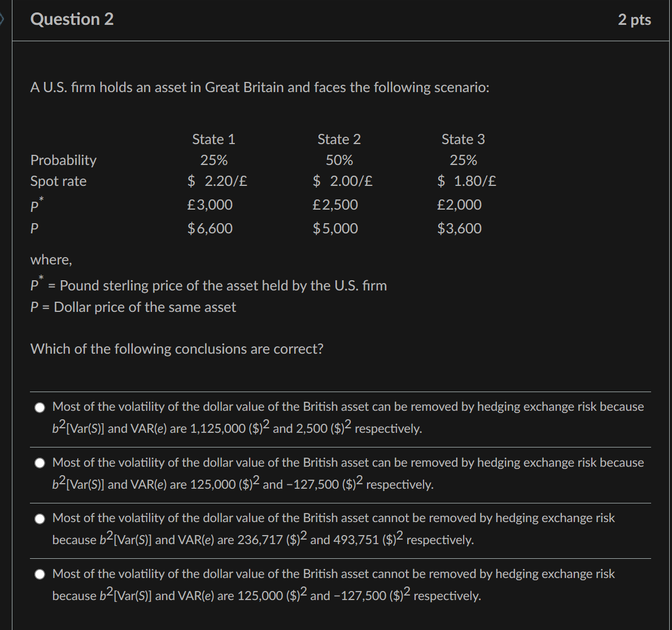672x630 pixels.
Task: Click the 2 pts label
Action: pyautogui.click(x=635, y=19)
